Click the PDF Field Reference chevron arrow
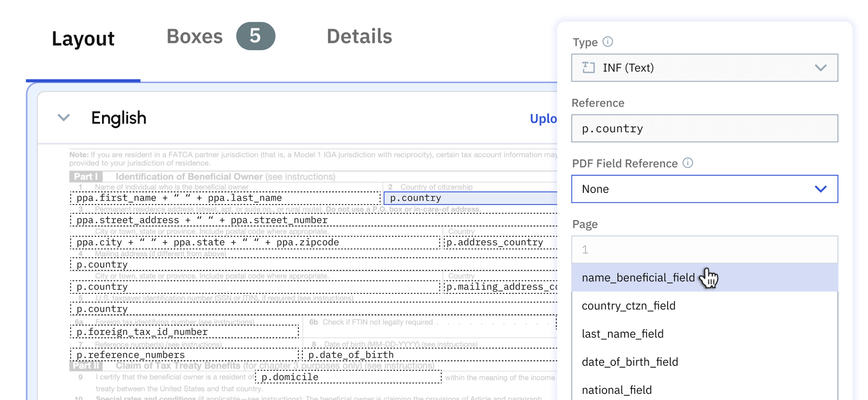868x400 pixels. click(820, 189)
